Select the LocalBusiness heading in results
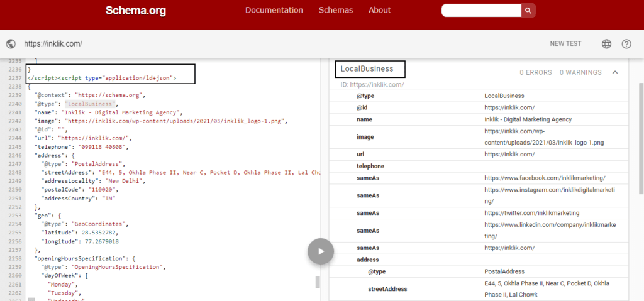 click(x=367, y=69)
